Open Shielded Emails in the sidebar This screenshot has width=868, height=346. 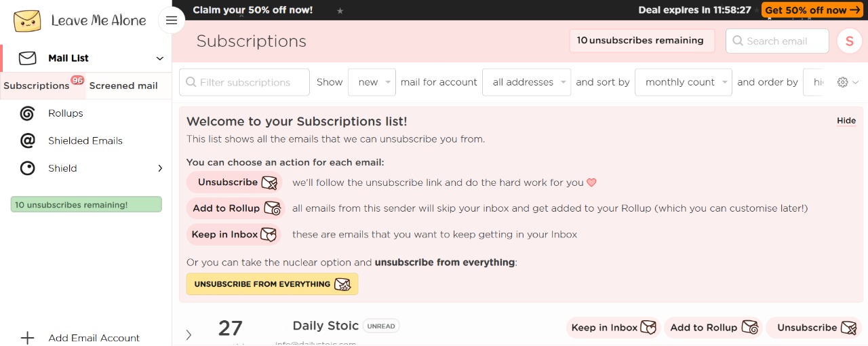click(x=86, y=141)
